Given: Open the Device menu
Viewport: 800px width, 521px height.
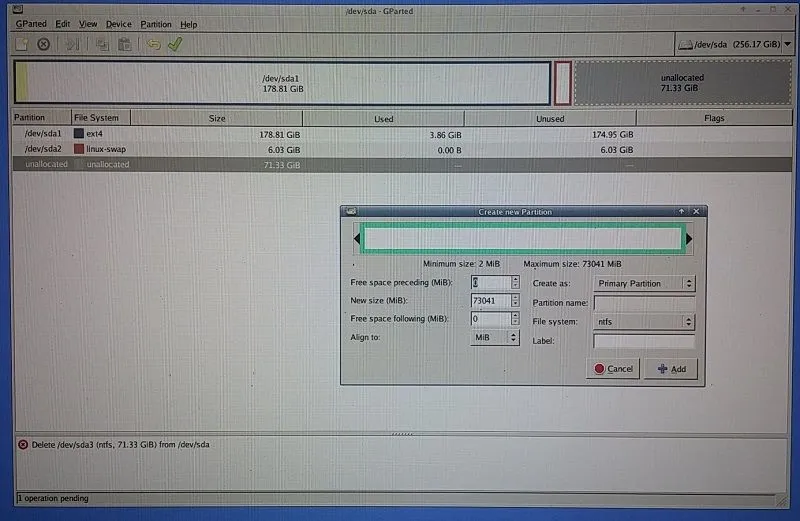Looking at the screenshot, I should [118, 24].
